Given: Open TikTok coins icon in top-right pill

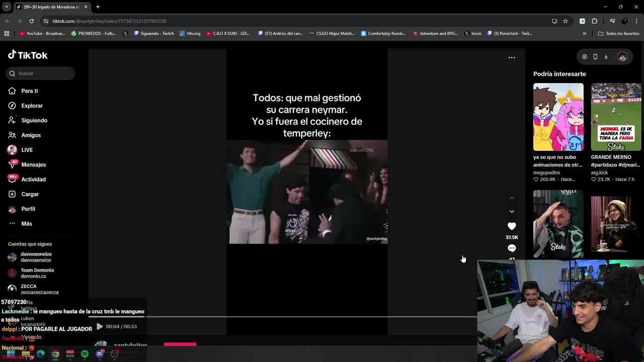Looking at the screenshot, I should pos(584,57).
